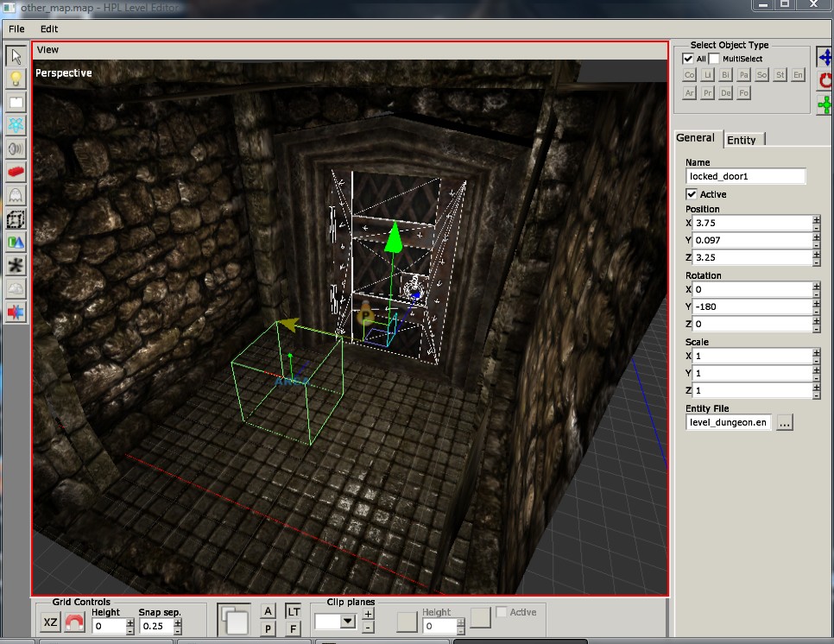Switch to the green scale gizmo

coord(825,104)
